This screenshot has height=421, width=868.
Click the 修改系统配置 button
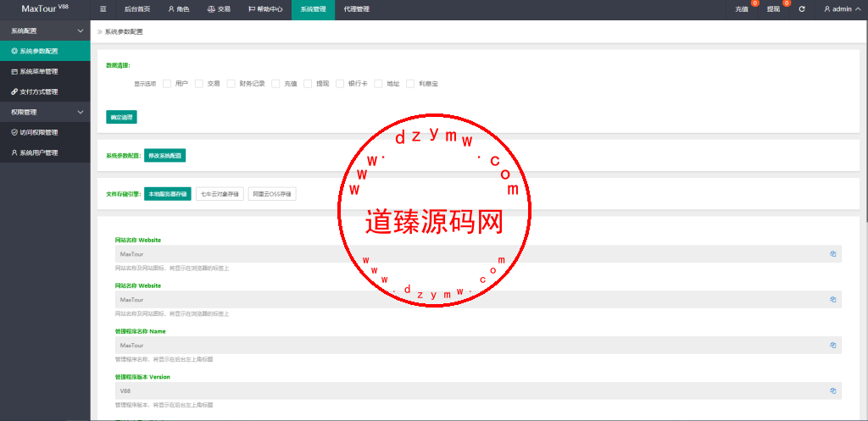[165, 156]
